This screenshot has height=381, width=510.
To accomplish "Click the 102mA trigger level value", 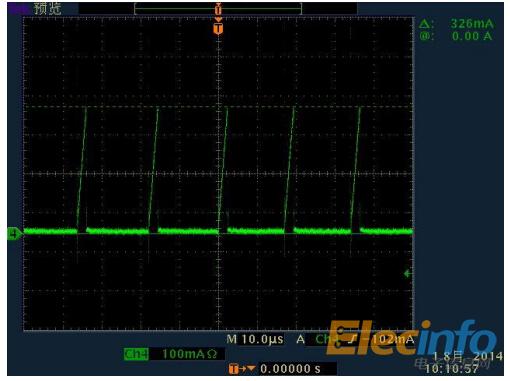I will [x=393, y=339].
